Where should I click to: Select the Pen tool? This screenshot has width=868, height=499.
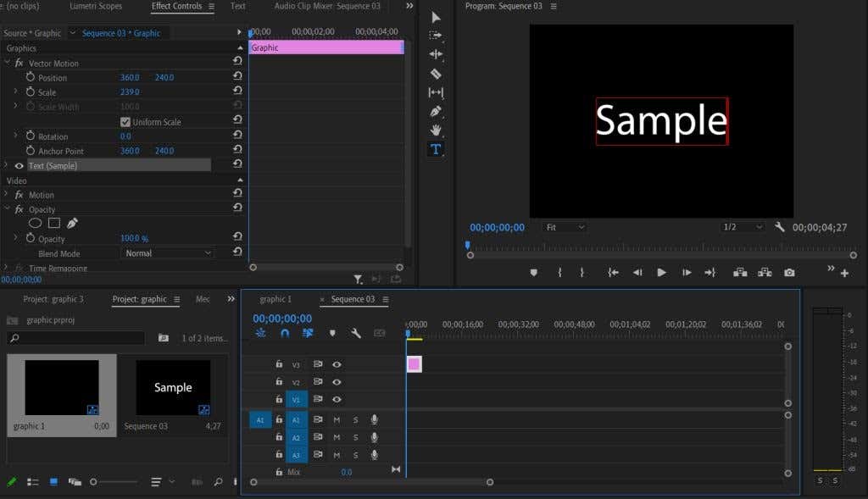(x=436, y=111)
